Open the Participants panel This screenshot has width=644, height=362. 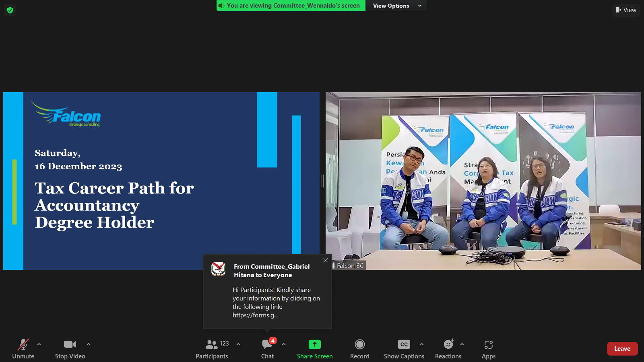(x=212, y=348)
